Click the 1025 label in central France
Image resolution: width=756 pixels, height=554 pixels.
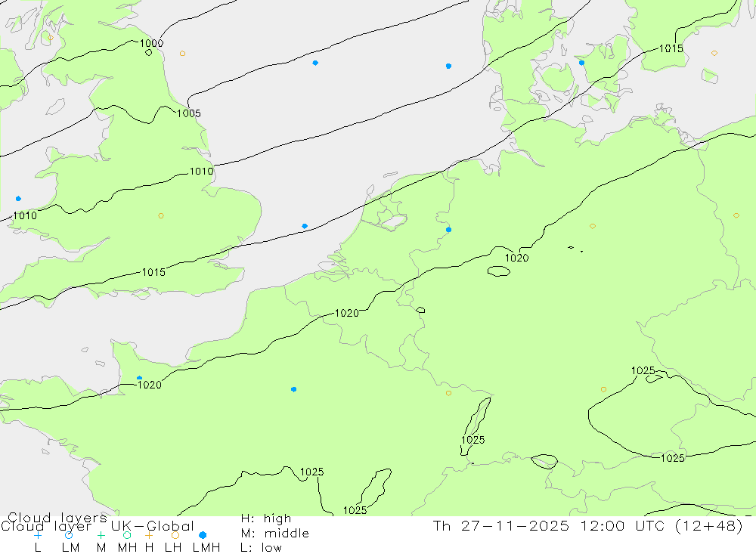pyautogui.click(x=312, y=472)
